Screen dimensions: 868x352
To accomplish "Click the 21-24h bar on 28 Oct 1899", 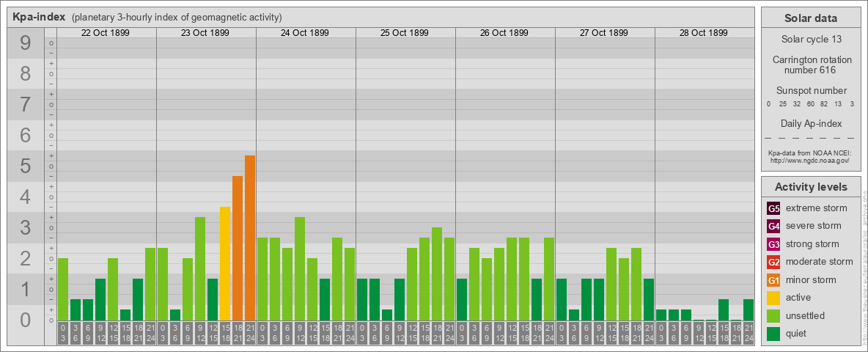I will pos(749,310).
